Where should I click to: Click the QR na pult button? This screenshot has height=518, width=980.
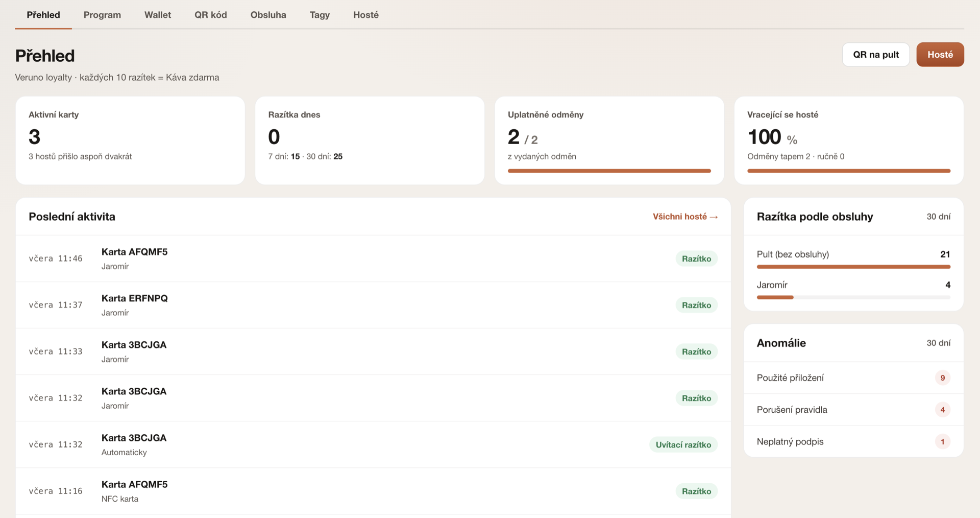[x=876, y=55]
